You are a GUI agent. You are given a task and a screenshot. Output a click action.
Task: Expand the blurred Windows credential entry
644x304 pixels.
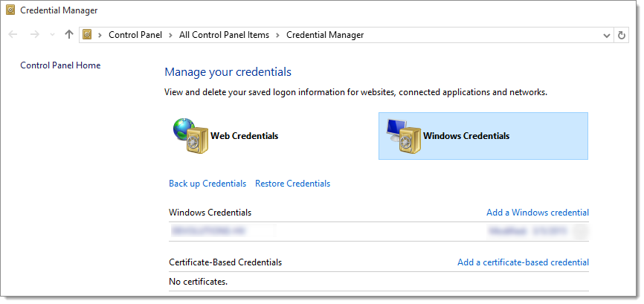click(379, 231)
